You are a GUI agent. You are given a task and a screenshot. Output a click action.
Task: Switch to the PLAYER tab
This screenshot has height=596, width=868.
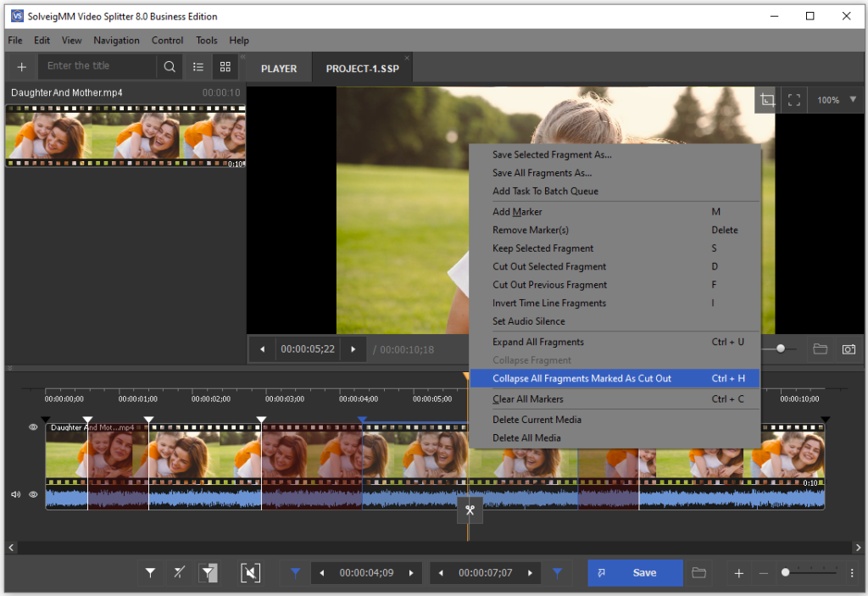[x=278, y=68]
